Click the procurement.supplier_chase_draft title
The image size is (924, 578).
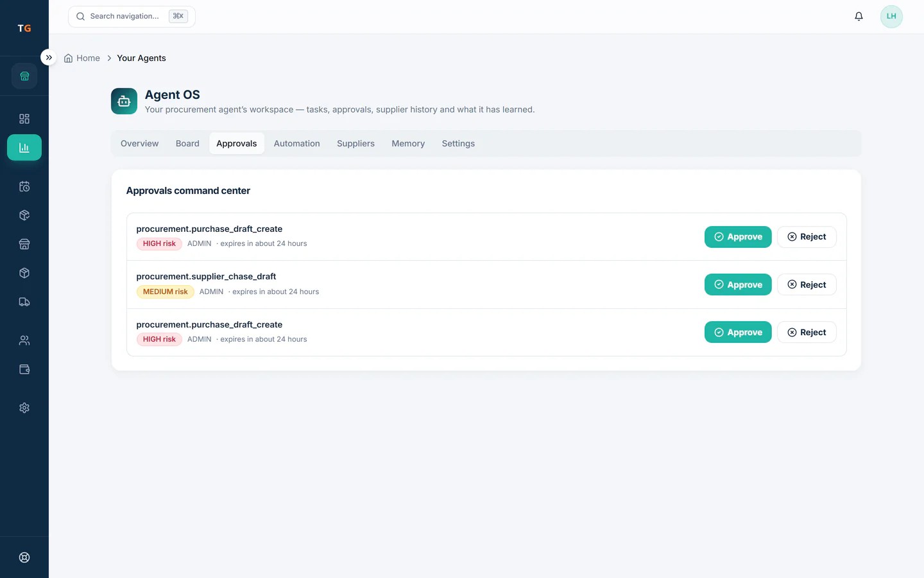(x=206, y=277)
